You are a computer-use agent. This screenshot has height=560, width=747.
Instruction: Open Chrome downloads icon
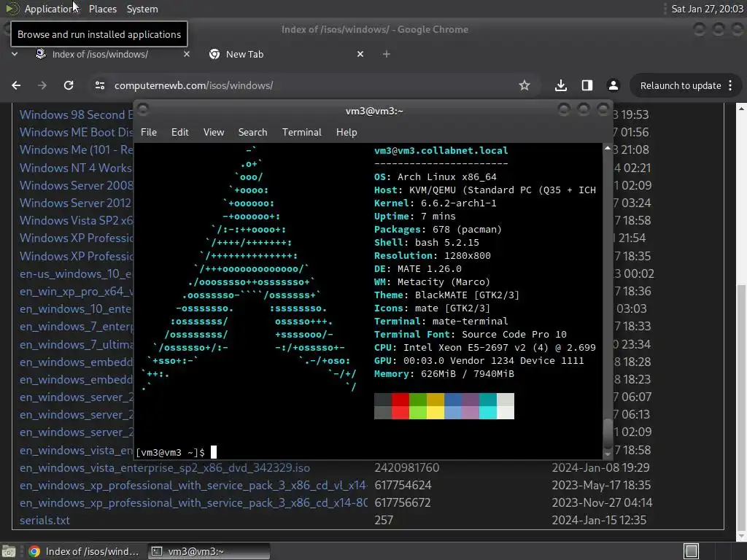pyautogui.click(x=561, y=85)
